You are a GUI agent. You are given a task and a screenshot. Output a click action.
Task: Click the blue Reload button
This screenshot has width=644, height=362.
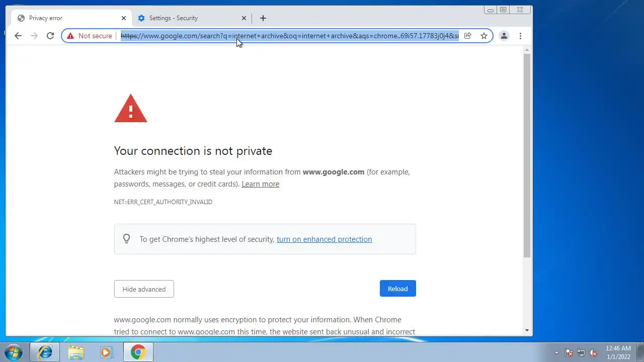(398, 289)
